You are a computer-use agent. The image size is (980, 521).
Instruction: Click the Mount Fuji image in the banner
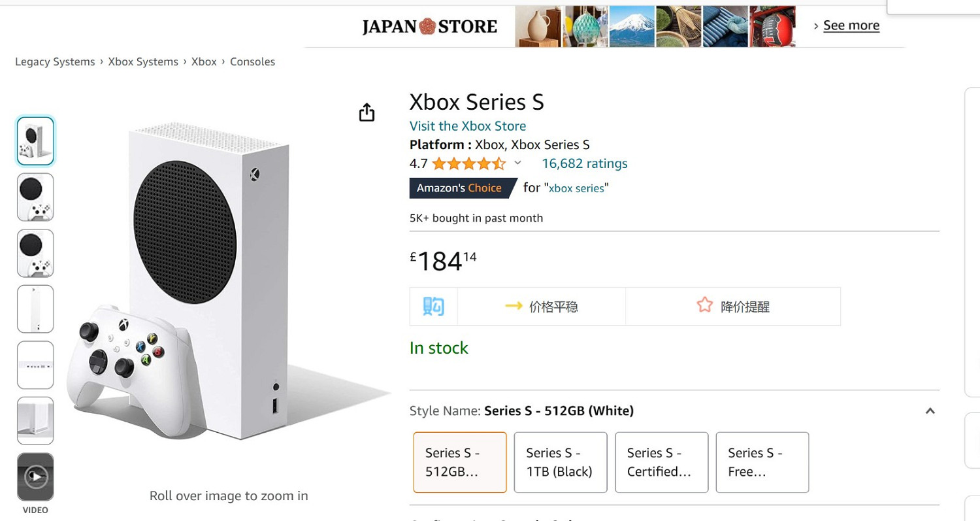point(631,26)
